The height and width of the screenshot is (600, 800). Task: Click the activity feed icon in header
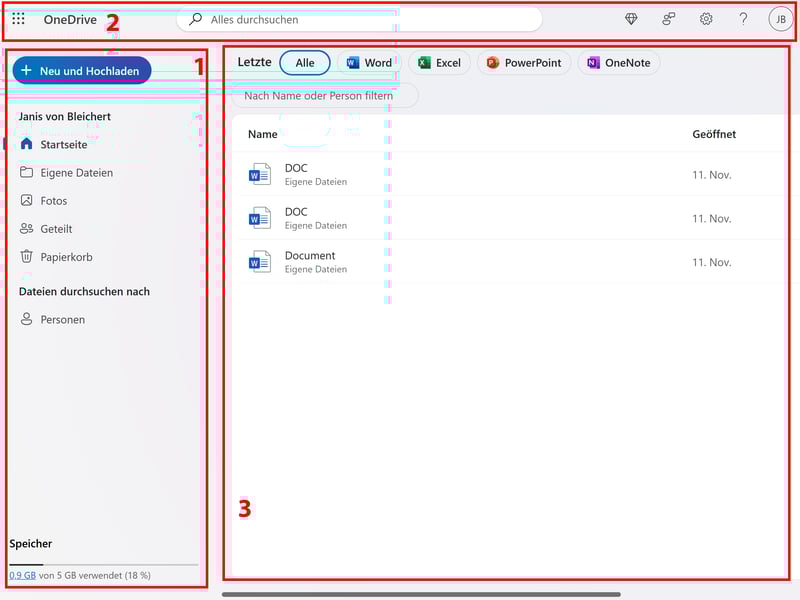tap(669, 19)
